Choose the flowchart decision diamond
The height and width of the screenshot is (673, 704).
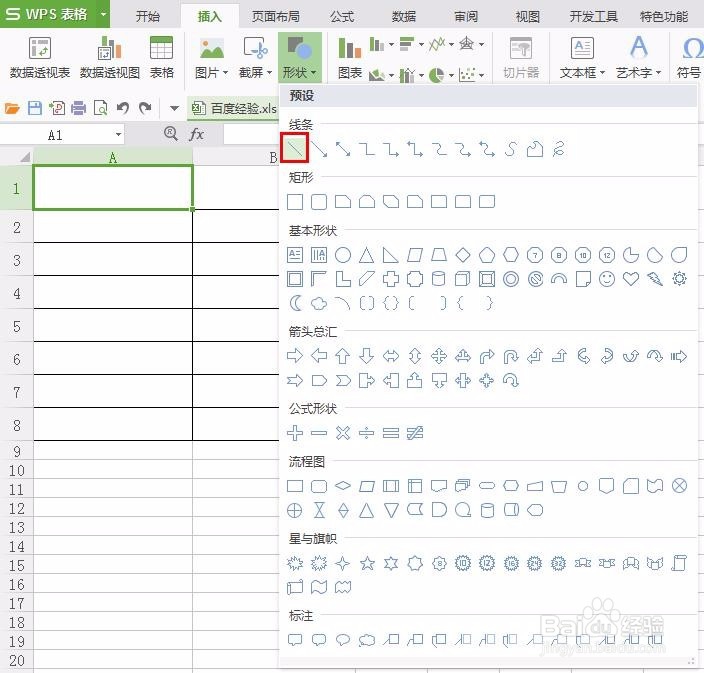tap(343, 486)
